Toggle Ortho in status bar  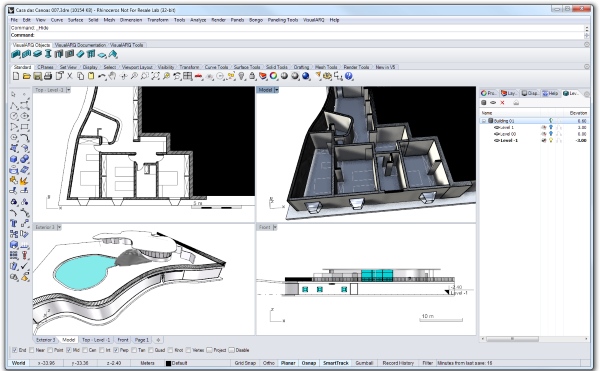pos(269,363)
